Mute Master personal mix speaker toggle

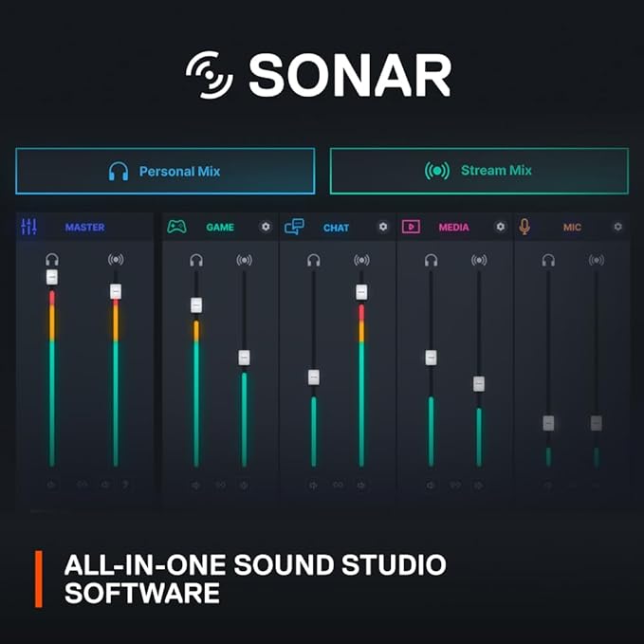(x=51, y=485)
